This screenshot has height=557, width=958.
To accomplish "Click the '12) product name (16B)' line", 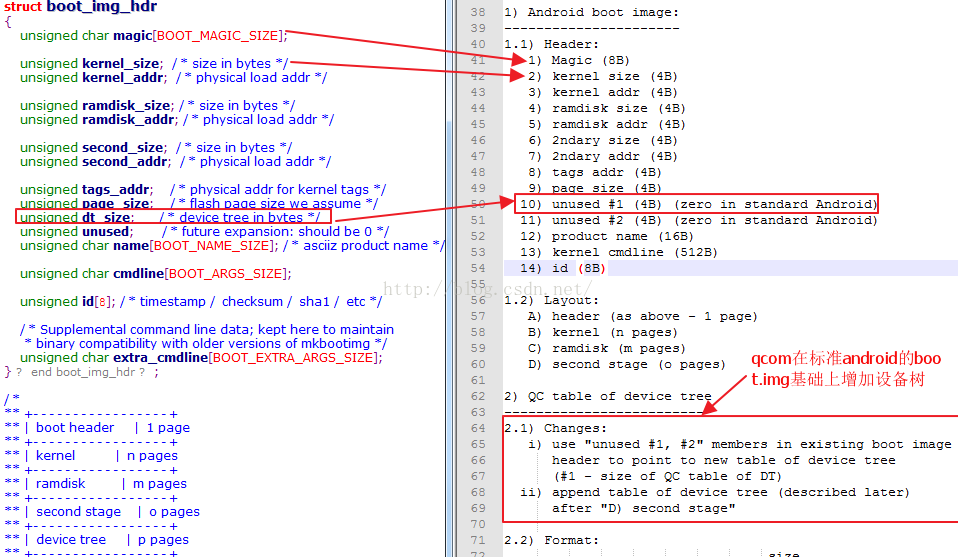I will [607, 236].
